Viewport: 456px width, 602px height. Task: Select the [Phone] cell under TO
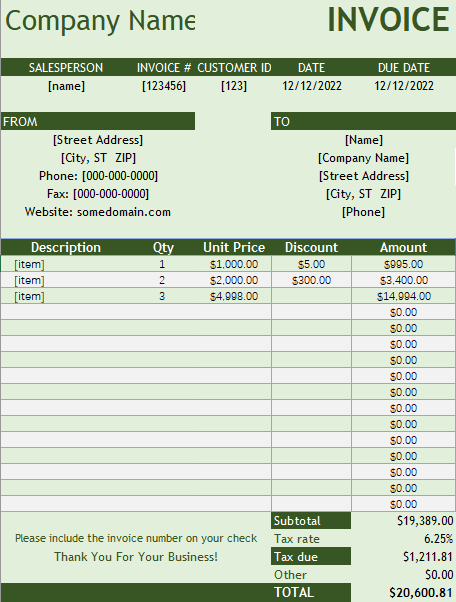(x=363, y=212)
